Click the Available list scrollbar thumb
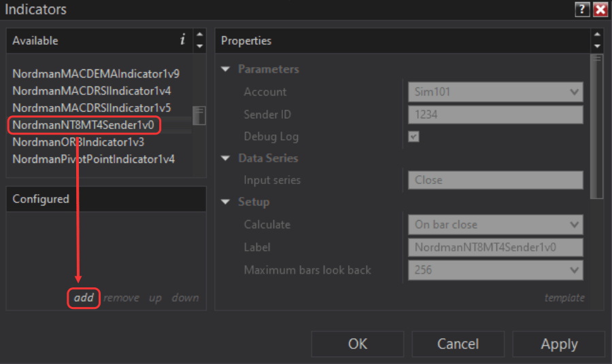The height and width of the screenshot is (364, 612). [x=199, y=115]
